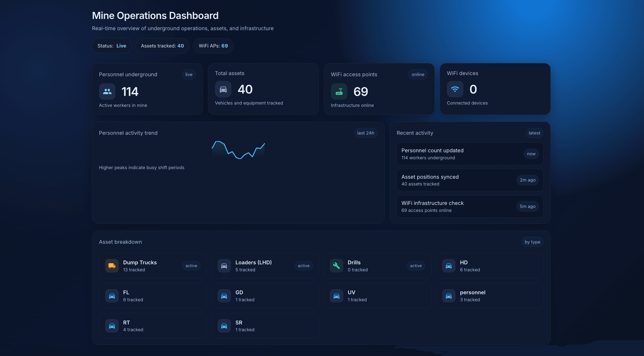Viewport: 644px width, 356px height.
Task: Select the Dump Trucks truck icon
Action: click(112, 266)
